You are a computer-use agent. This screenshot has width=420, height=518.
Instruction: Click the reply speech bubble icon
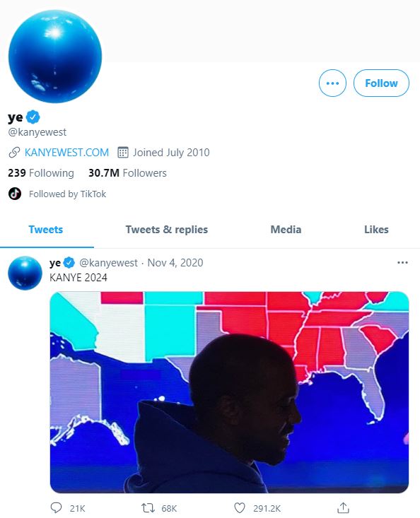click(56, 508)
